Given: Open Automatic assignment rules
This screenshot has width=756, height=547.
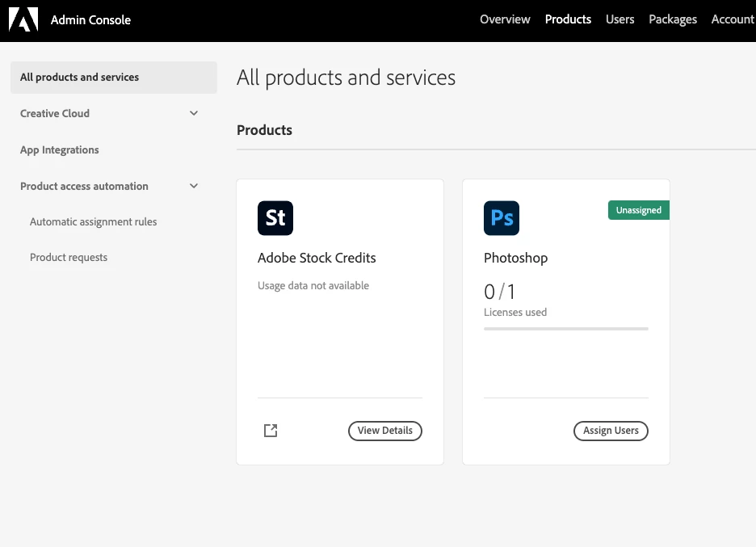Looking at the screenshot, I should pyautogui.click(x=94, y=222).
